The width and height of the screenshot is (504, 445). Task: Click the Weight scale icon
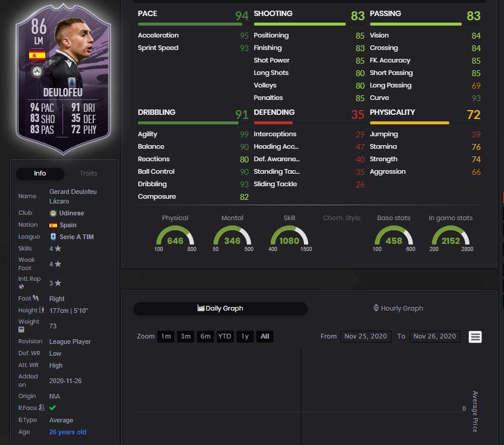[21, 330]
